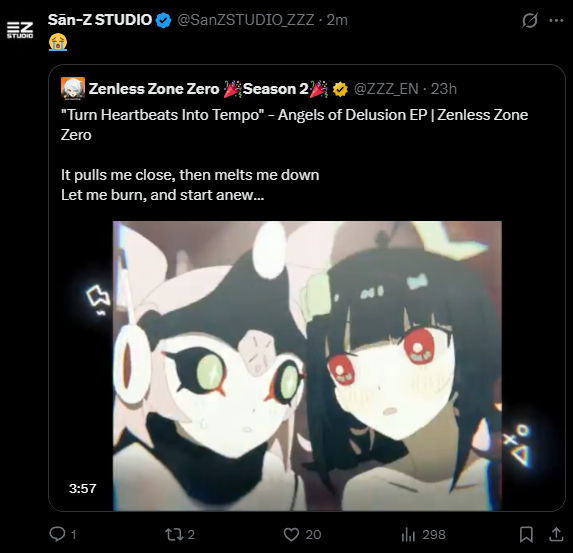
Task: Open Zenless Zone Zero avatar in quote
Action: coord(73,88)
